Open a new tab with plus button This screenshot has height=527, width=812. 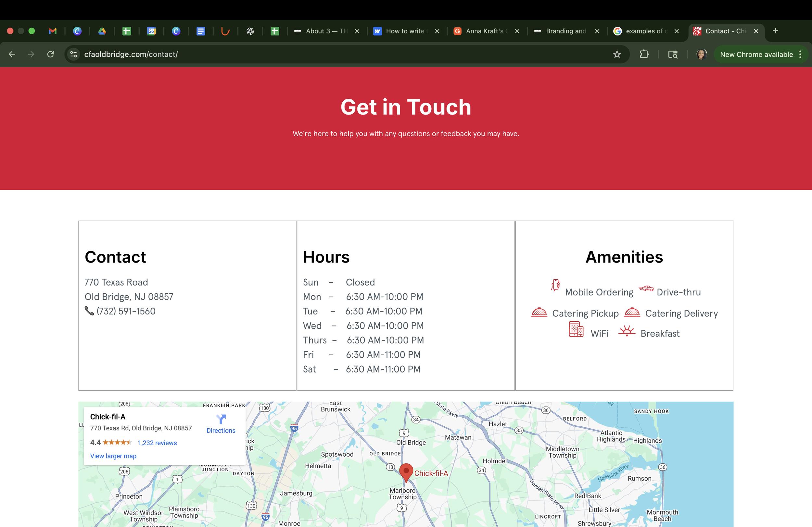tap(775, 31)
